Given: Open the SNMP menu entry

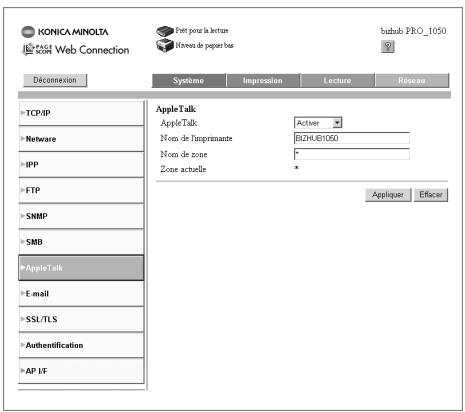Looking at the screenshot, I should tap(81, 216).
